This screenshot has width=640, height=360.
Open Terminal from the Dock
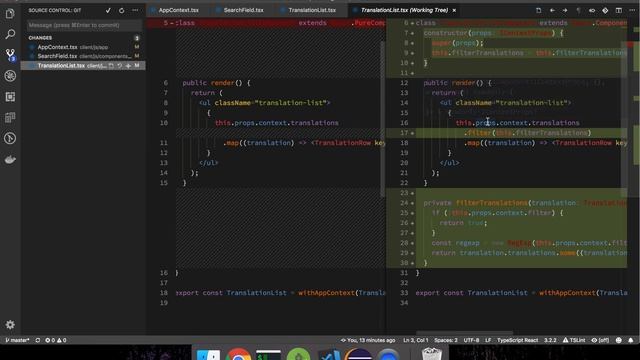point(268,355)
